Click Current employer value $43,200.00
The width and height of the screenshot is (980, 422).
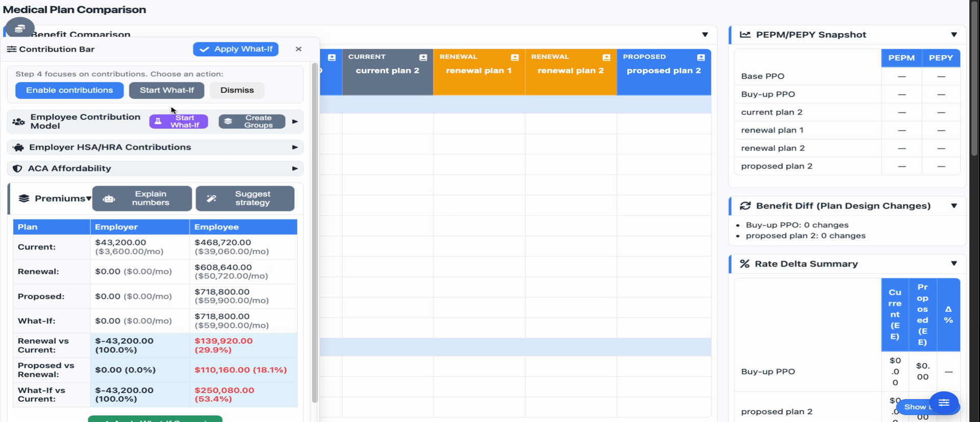pyautogui.click(x=120, y=243)
